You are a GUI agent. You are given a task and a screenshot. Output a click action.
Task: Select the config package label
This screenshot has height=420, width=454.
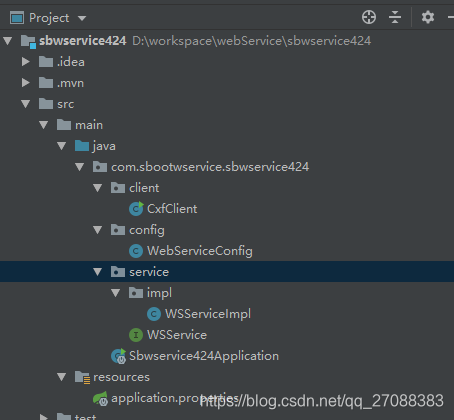pyautogui.click(x=147, y=231)
